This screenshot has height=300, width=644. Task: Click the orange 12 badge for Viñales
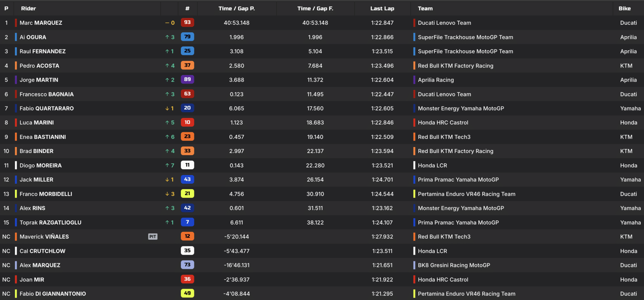pyautogui.click(x=187, y=236)
